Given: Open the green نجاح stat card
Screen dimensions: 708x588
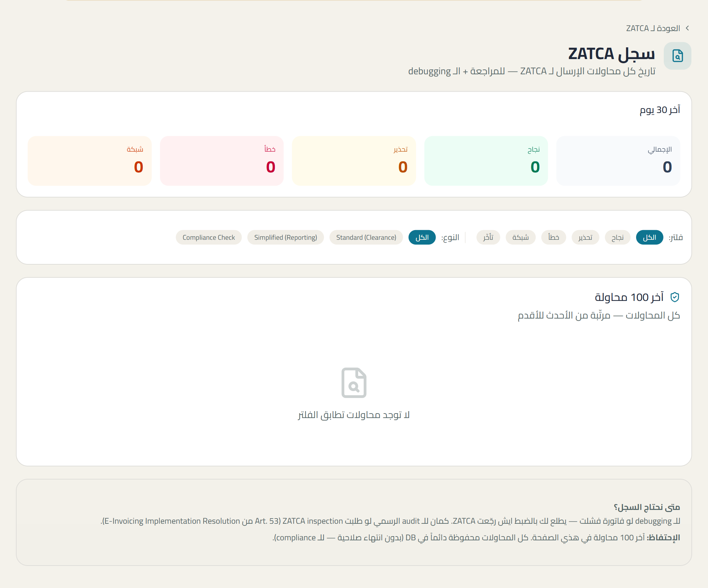Looking at the screenshot, I should pos(486,161).
